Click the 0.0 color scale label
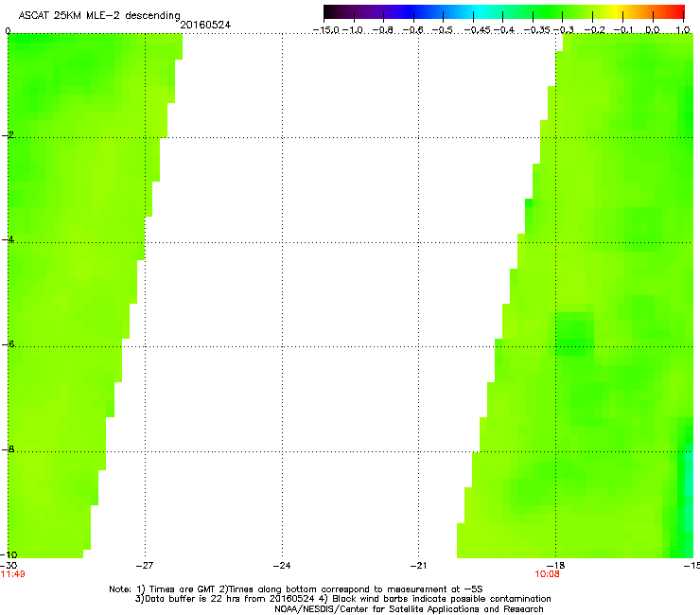Screen dimensions: 700x615 coord(653,30)
